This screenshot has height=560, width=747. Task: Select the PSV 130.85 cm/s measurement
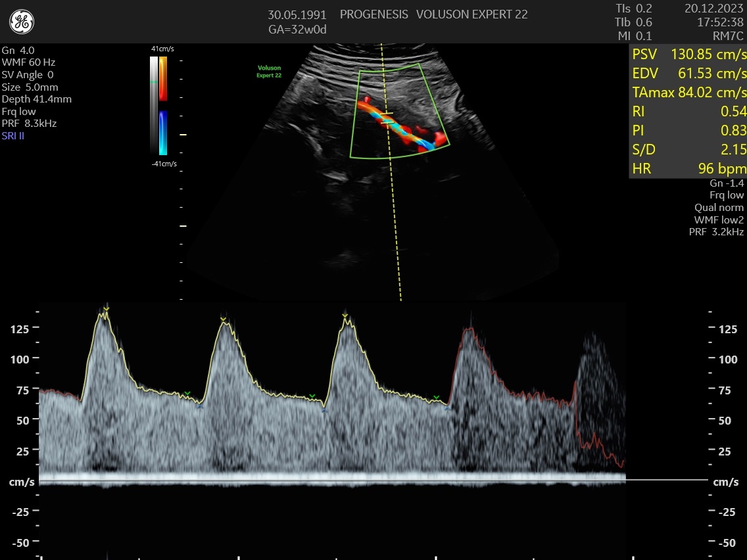[x=688, y=54]
